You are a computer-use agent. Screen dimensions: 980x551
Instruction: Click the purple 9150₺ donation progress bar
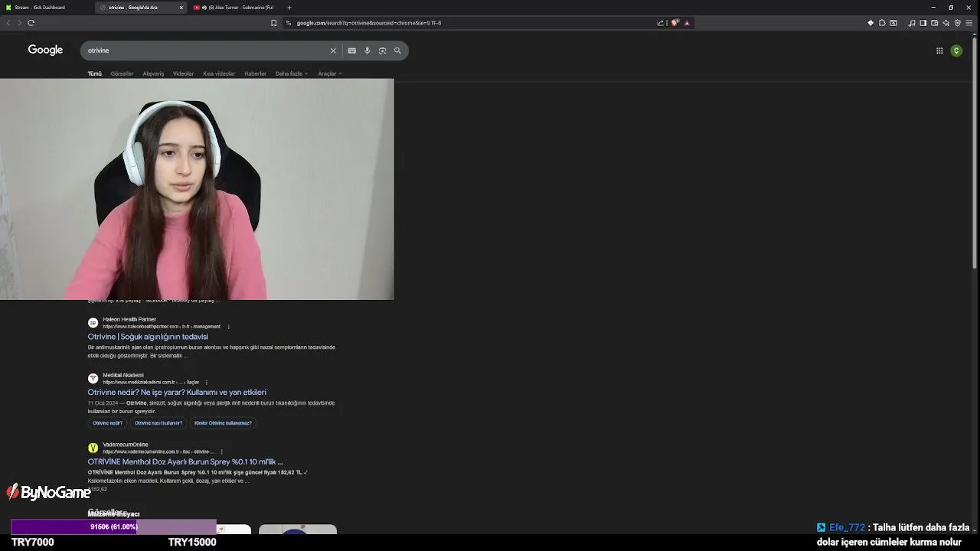(x=113, y=527)
